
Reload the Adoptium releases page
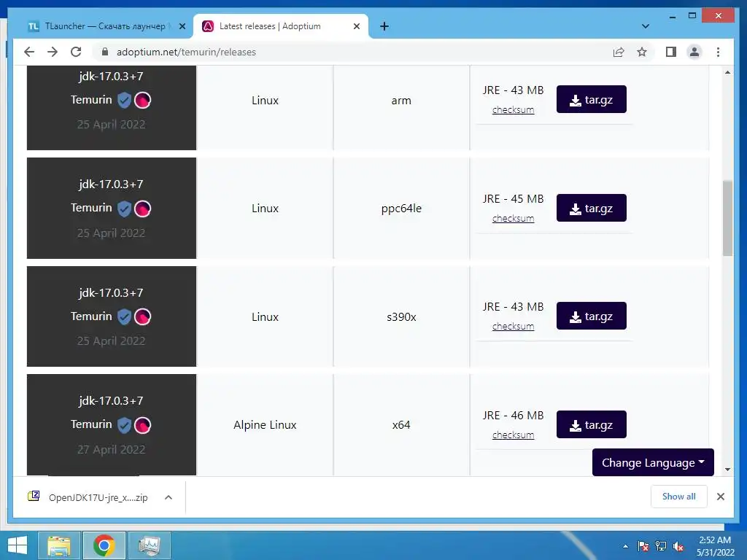tap(76, 52)
